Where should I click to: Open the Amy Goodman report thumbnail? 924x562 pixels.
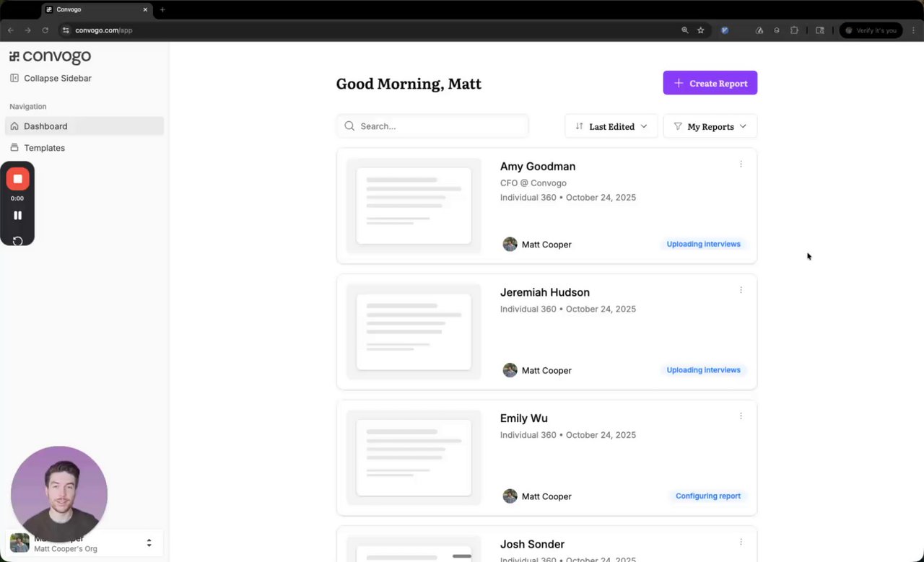414,206
